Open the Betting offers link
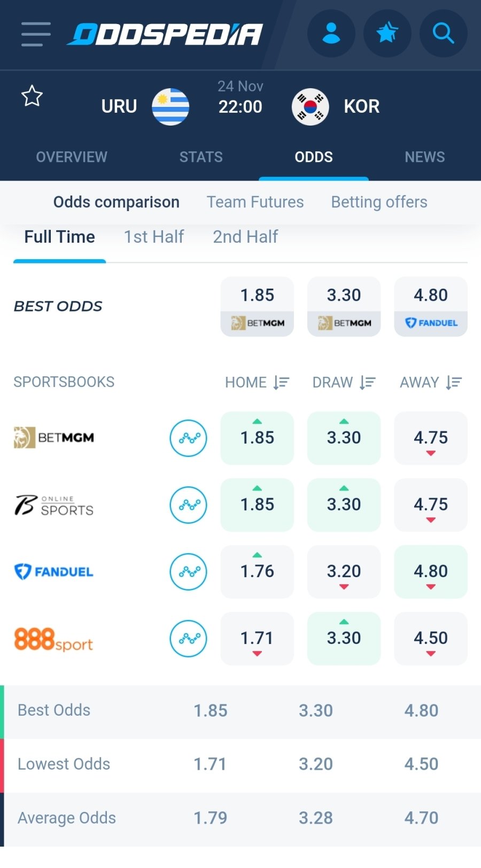The image size is (481, 868). (x=379, y=202)
